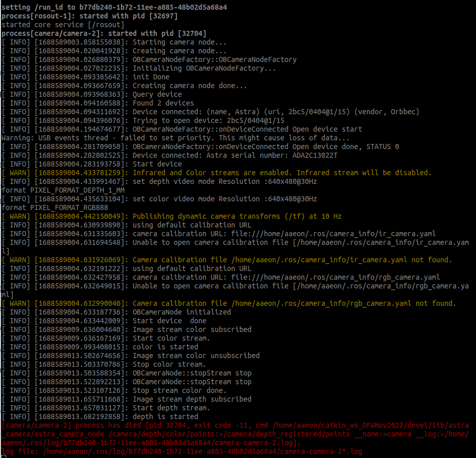Click the 'Image stream color unsubscribed' line
Image resolution: width=476 pixels, height=458 pixels.
point(196,356)
